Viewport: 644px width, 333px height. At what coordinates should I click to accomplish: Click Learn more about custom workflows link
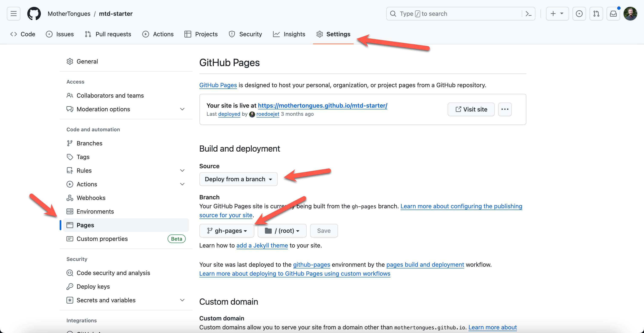[295, 274]
